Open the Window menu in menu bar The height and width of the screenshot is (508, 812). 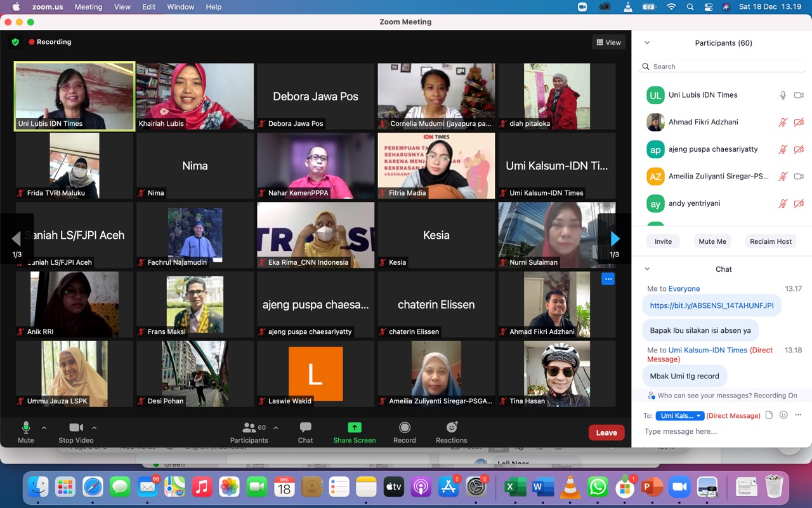(x=180, y=7)
